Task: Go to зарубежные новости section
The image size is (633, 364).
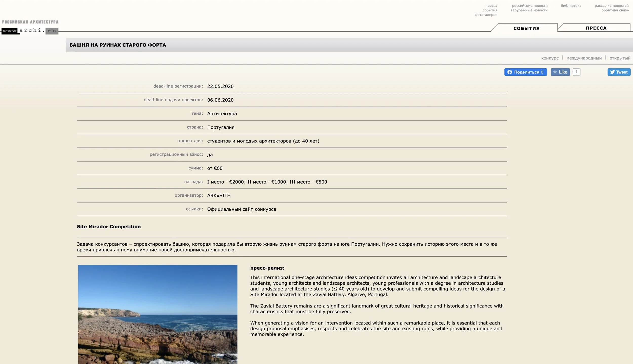Action: (x=529, y=10)
